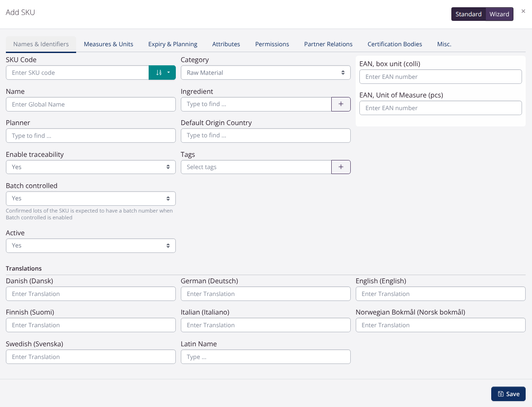Change the Batch controlled selection
Image resolution: width=532 pixels, height=407 pixels.
pyautogui.click(x=91, y=198)
